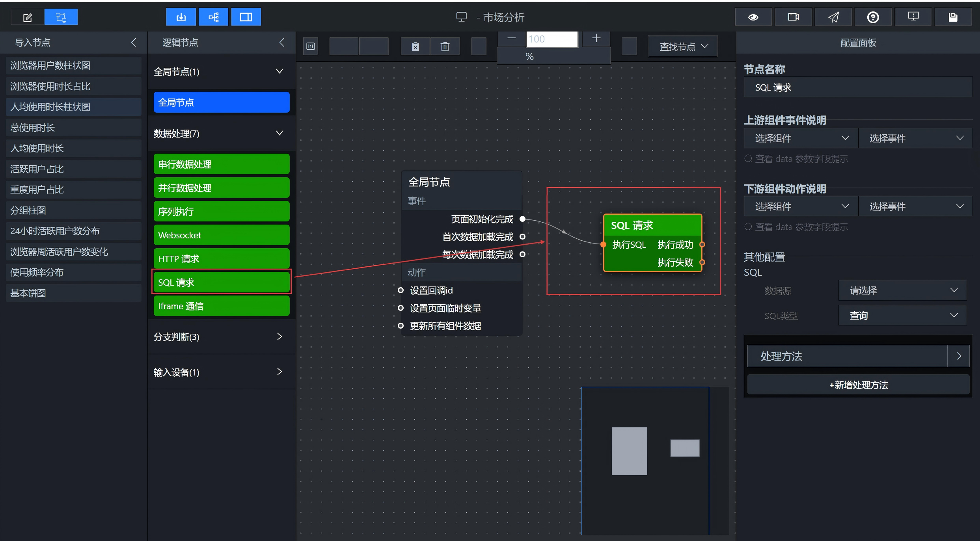Select 浏览器用户数柱状图 import node
Image resolution: width=980 pixels, height=541 pixels.
74,65
